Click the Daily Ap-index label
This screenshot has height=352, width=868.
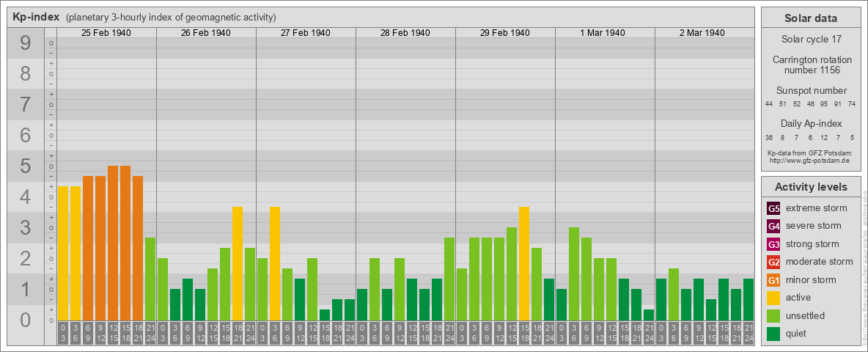[x=811, y=123]
